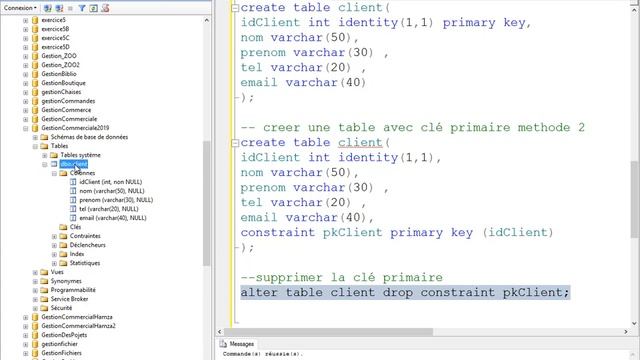640x360 pixels.
Task: Select the GestionFichiers database label
Action: pos(62,353)
